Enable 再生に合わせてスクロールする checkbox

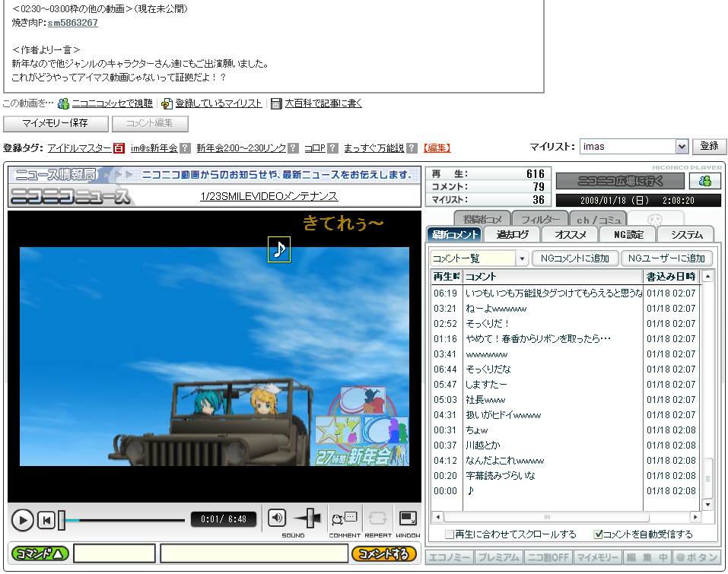pos(450,534)
